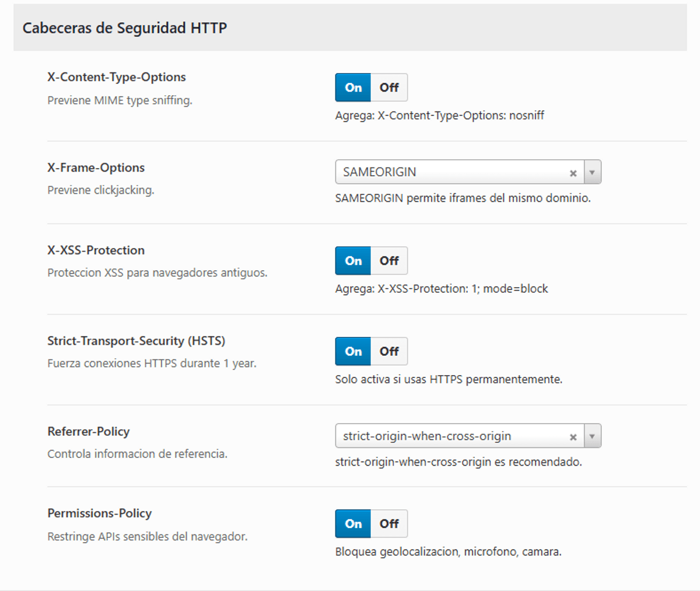Turn off X-Content-Type-Options
The width and height of the screenshot is (700, 591).
click(389, 88)
